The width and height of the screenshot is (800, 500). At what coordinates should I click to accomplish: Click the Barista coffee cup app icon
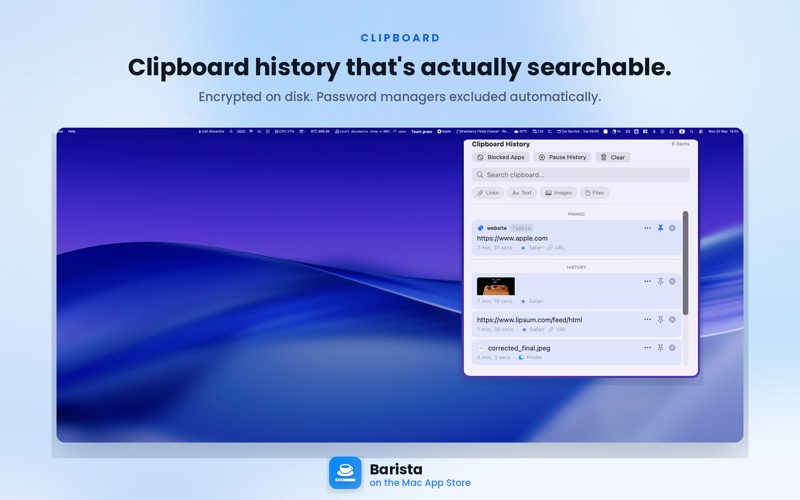[345, 473]
